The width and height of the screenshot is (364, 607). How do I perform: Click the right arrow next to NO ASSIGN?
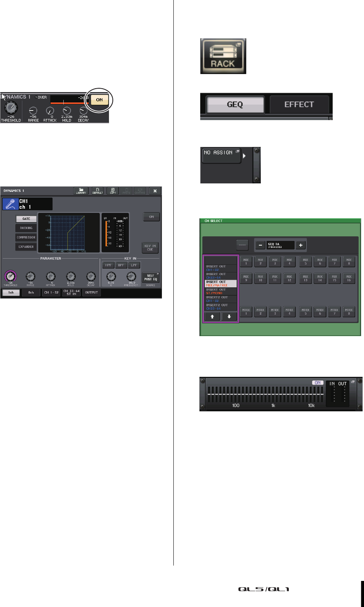(244, 156)
